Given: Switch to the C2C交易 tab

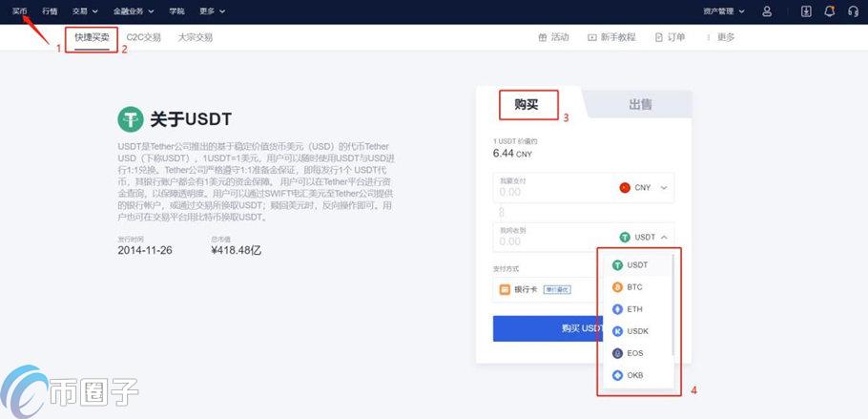Looking at the screenshot, I should point(143,37).
